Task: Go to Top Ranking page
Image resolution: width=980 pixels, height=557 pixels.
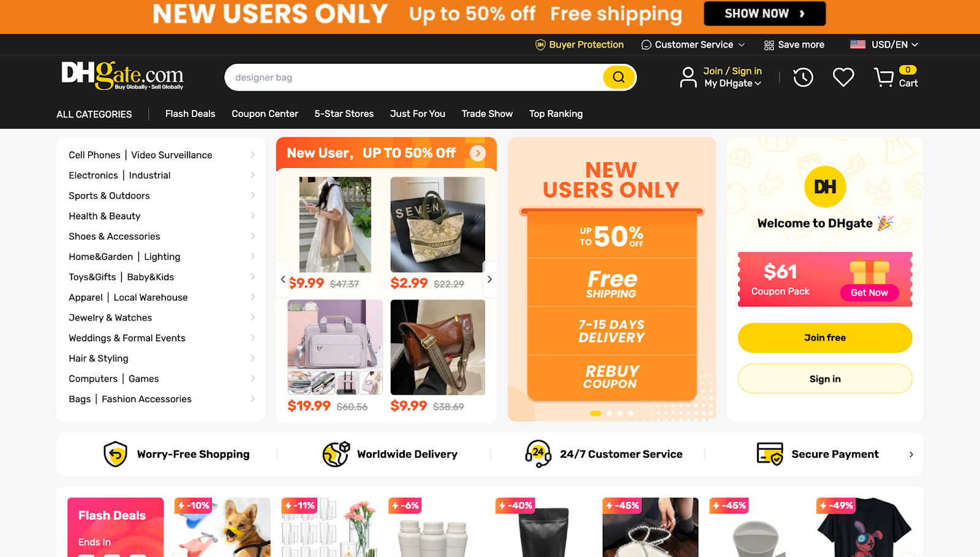Action: (556, 114)
